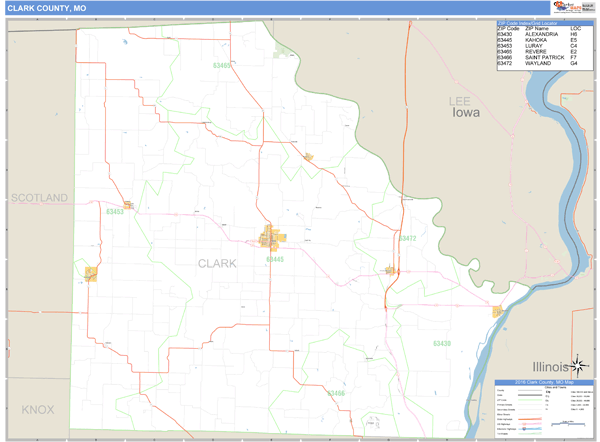Click the Iowa state label
600x442 pixels.
point(465,113)
